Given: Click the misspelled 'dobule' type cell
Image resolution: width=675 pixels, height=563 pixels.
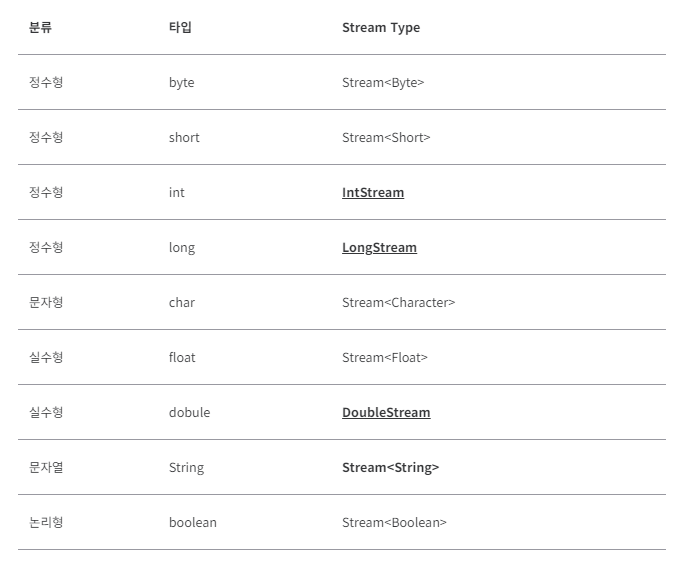Looking at the screenshot, I should click(189, 413).
